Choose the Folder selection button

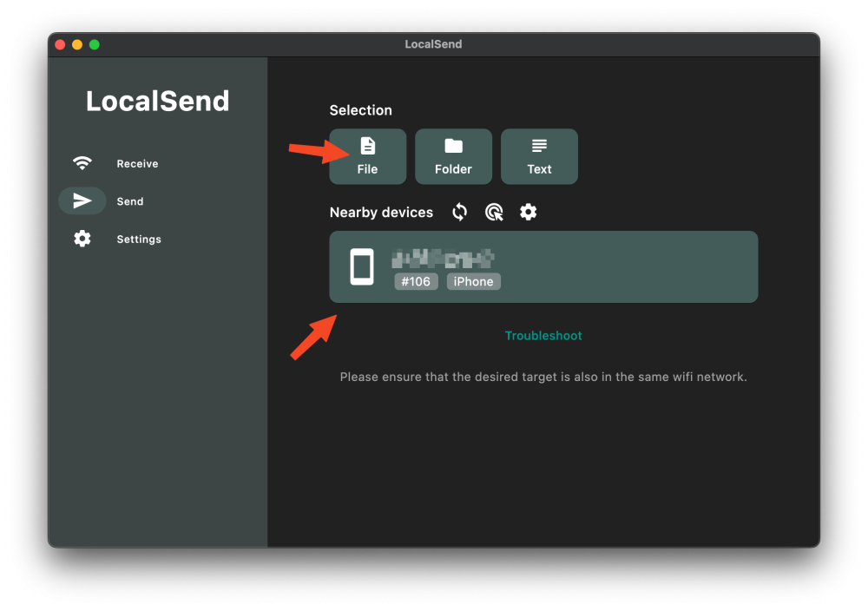(x=453, y=156)
